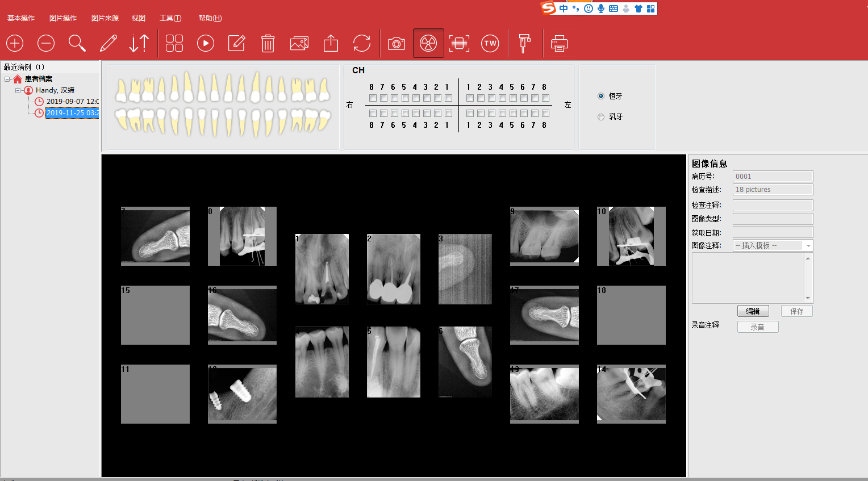Click the trash can delete icon

[x=268, y=43]
